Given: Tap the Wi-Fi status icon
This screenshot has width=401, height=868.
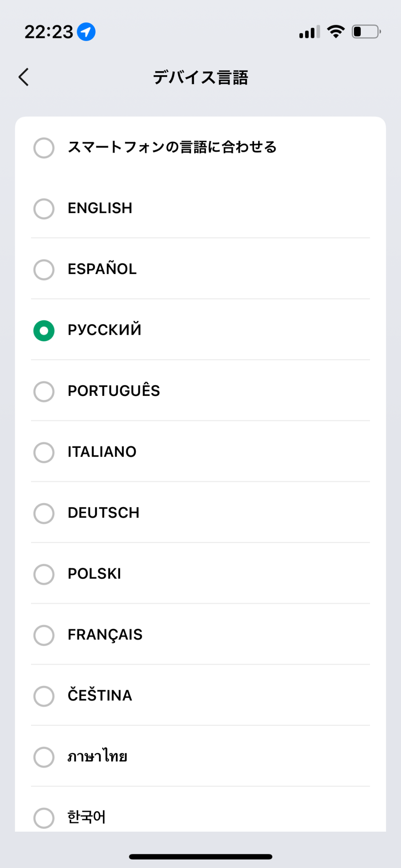Looking at the screenshot, I should [336, 31].
